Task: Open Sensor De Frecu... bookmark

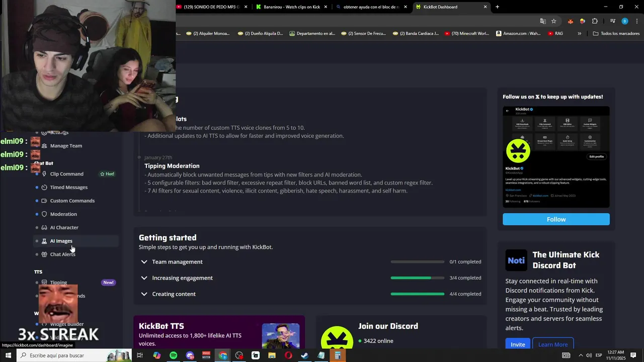Action: [363, 34]
